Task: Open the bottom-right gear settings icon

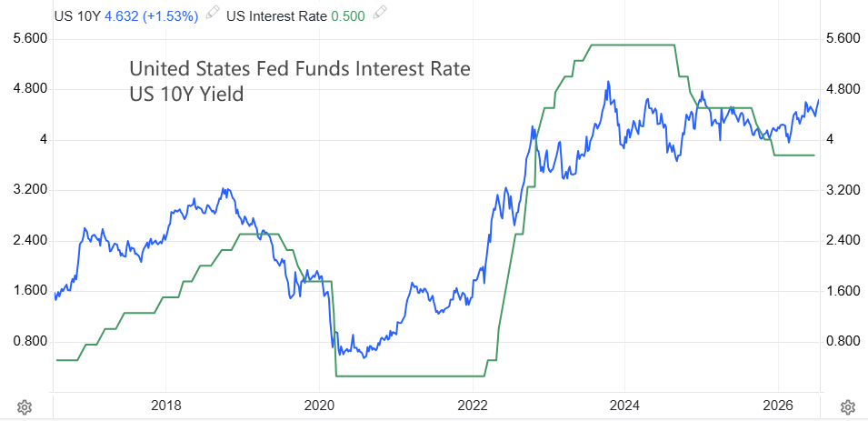Action: [x=847, y=407]
